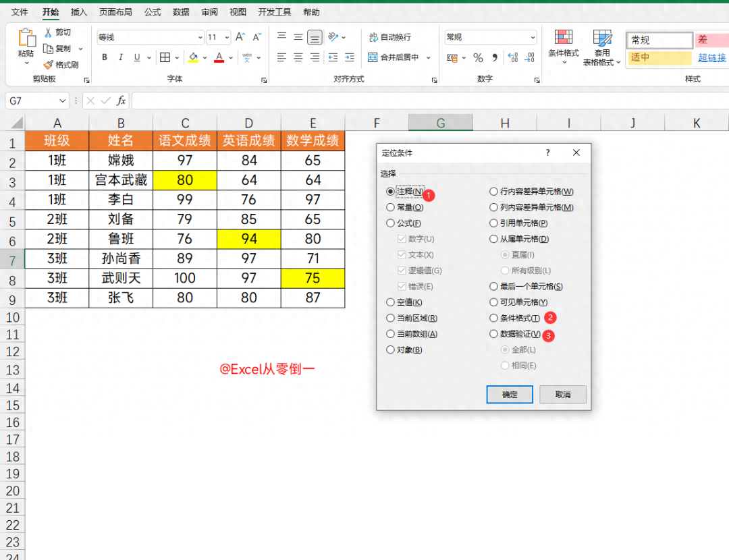Image resolution: width=729 pixels, height=560 pixels.
Task: Open format as table (套用表格格式)
Action: (601, 47)
